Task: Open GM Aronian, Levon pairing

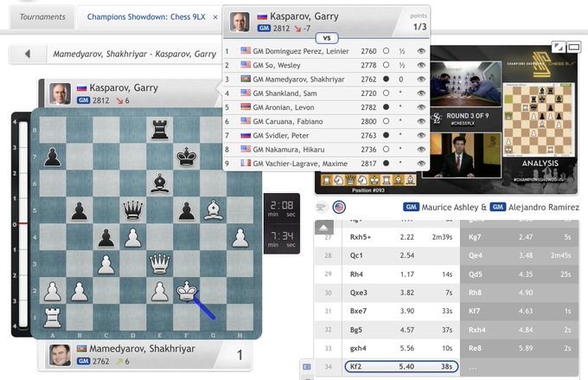Action: click(326, 107)
